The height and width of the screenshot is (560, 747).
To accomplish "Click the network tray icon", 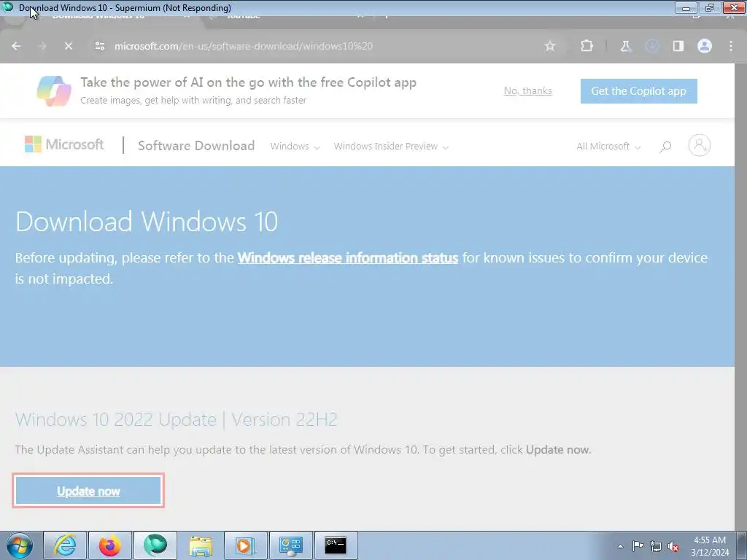I will (656, 546).
